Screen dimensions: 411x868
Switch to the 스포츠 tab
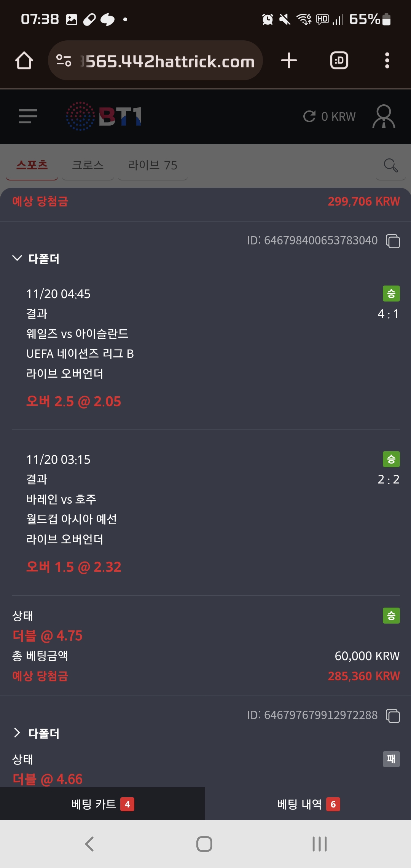pyautogui.click(x=32, y=165)
